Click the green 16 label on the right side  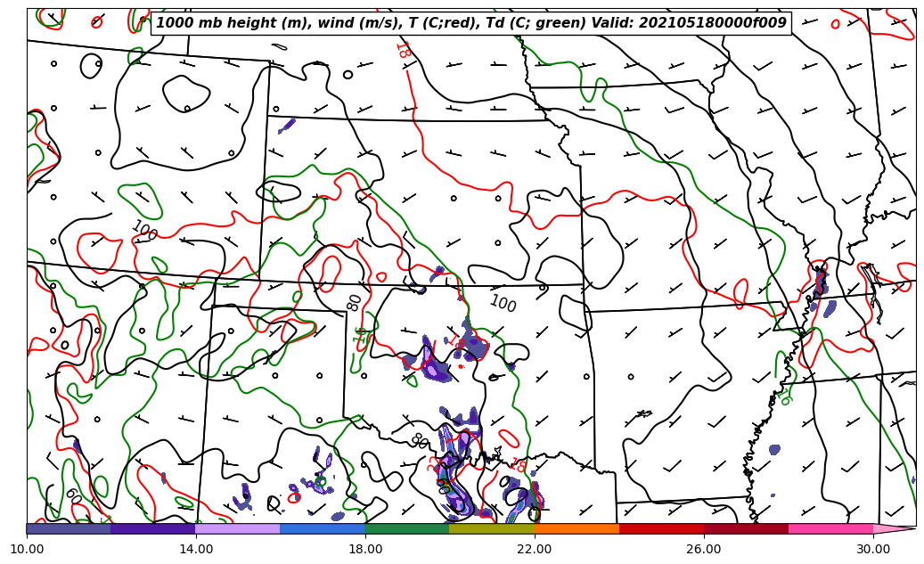tap(784, 397)
